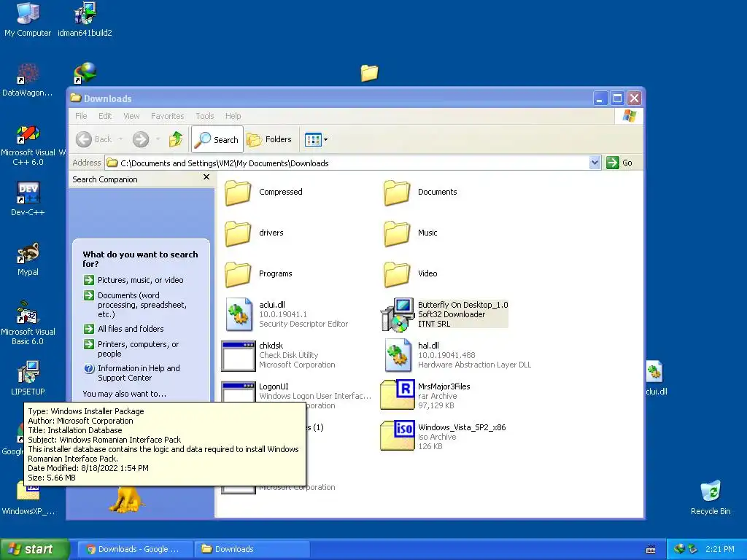Open Mypal browser shortcut
Image resolution: width=747 pixels, height=560 pixels.
coord(28,260)
